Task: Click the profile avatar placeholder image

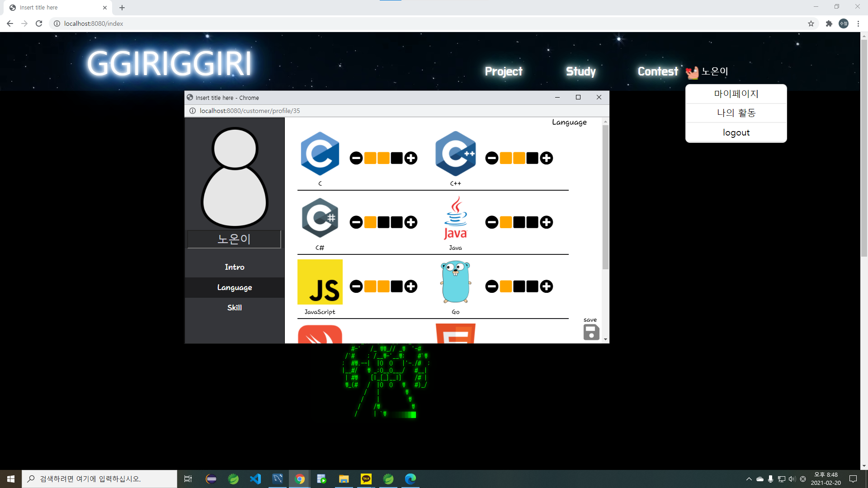Action: pos(235,177)
